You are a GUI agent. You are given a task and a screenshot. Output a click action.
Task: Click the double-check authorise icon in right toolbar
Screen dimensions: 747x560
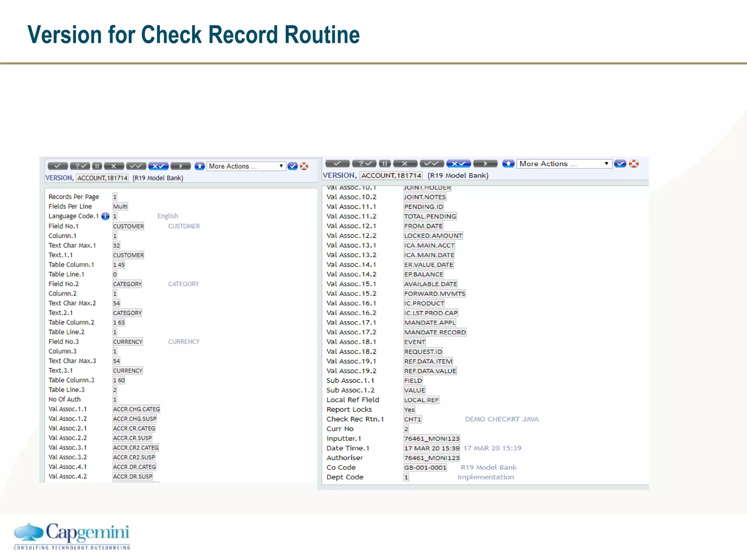(432, 164)
